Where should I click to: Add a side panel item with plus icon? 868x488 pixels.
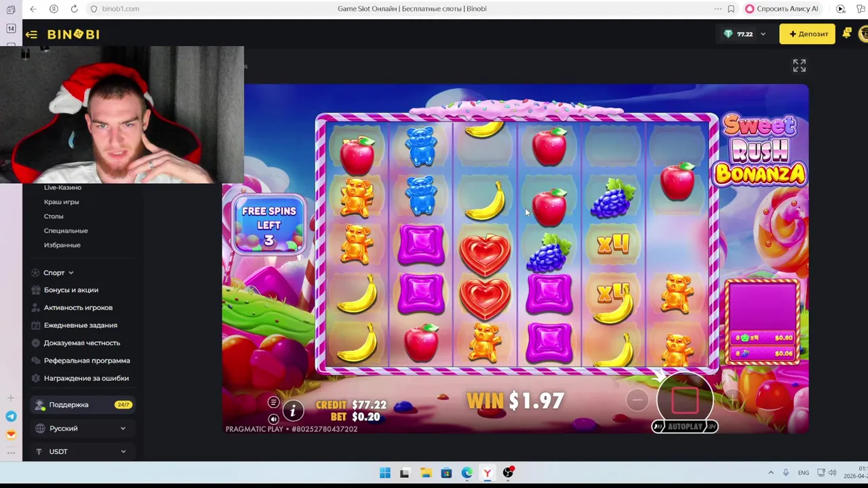click(11, 399)
